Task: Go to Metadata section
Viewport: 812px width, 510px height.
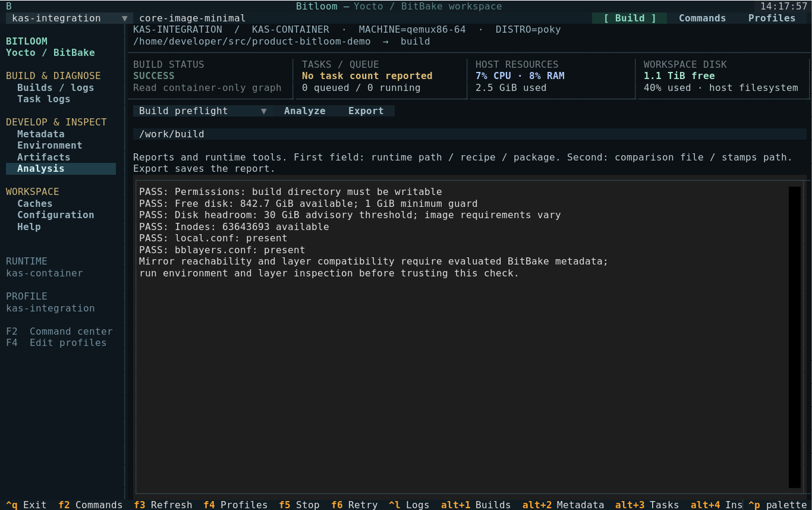Action: (x=40, y=134)
